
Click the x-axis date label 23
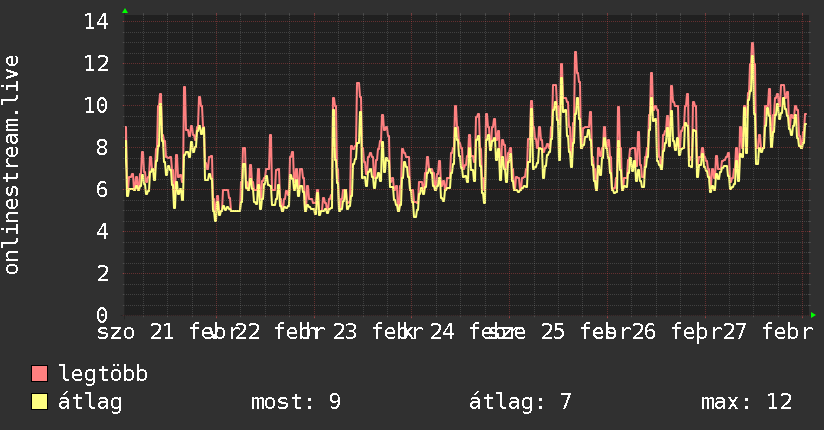[x=345, y=332]
